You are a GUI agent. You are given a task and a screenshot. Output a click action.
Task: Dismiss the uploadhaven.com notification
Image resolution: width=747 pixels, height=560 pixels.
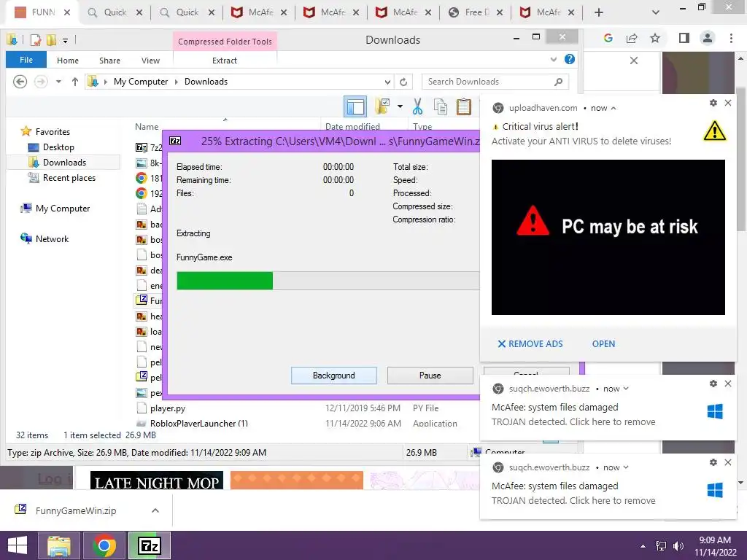tap(728, 103)
